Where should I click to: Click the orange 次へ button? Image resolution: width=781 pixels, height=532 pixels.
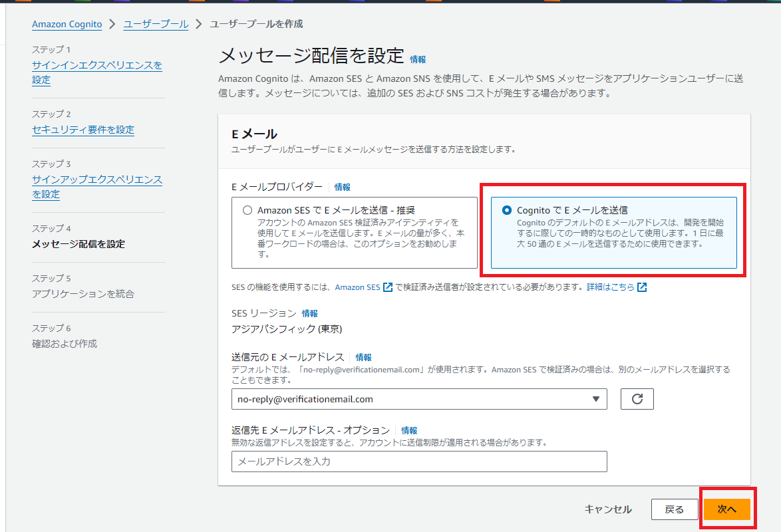pos(726,509)
